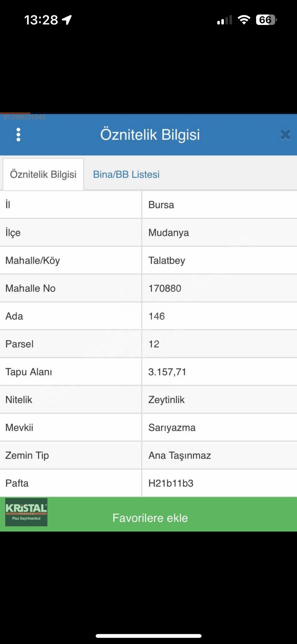Image resolution: width=297 pixels, height=644 pixels.
Task: Tap the listing number #1248031040
Action: pos(25,117)
